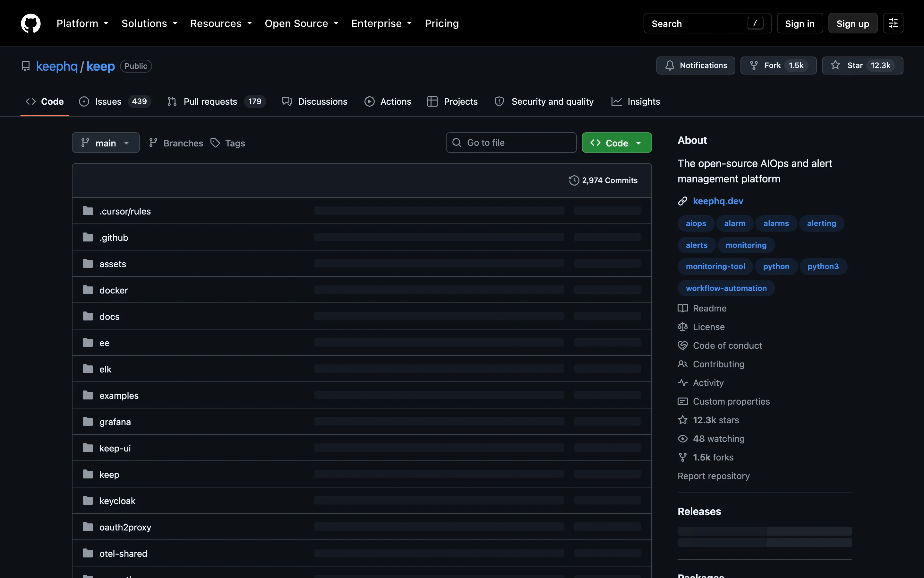Screen dimensions: 924x578
Task: Click the assets folder icon
Action: click(x=88, y=264)
